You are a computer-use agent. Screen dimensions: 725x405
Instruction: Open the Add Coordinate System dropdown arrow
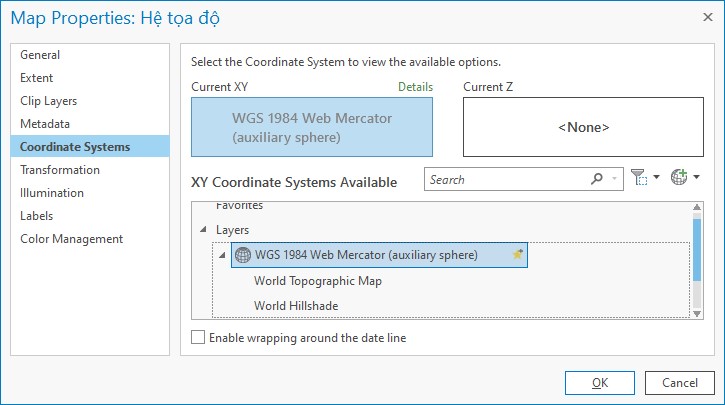(x=696, y=177)
